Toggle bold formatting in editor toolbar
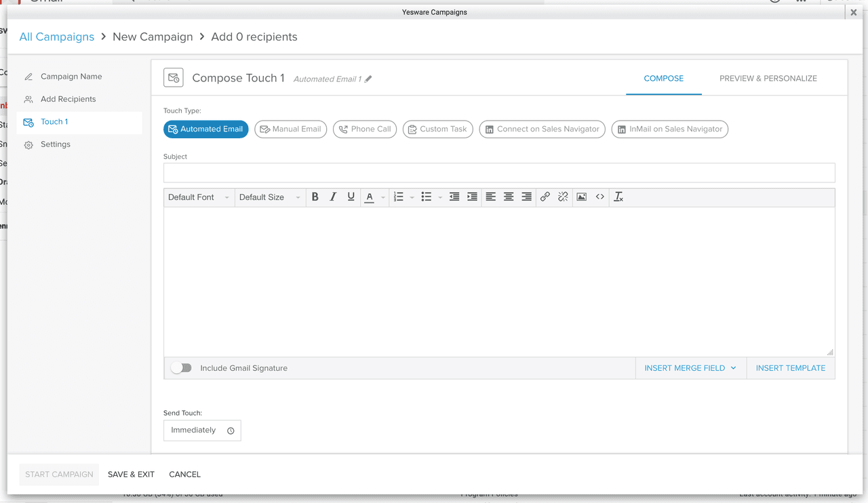 click(315, 197)
